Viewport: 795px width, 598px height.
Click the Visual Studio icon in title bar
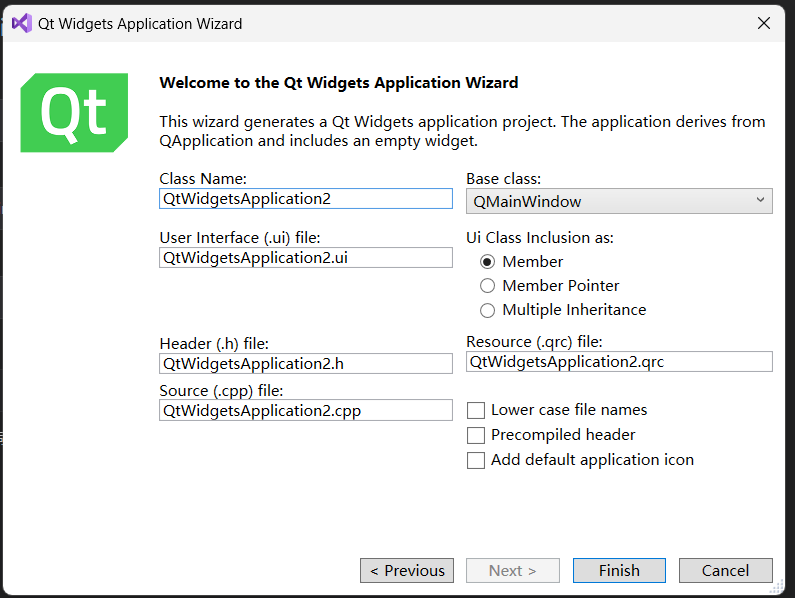(22, 23)
